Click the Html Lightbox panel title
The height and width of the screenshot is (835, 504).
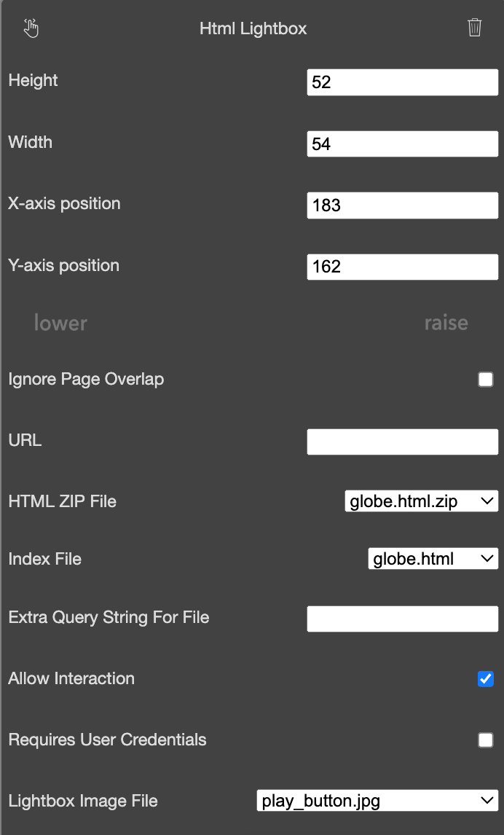(253, 28)
